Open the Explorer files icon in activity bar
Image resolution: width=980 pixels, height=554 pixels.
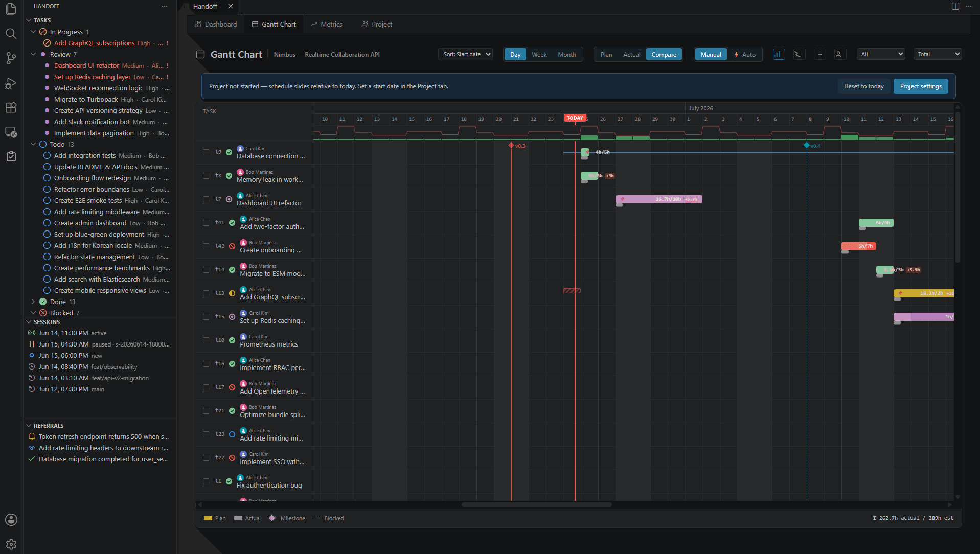point(11,9)
